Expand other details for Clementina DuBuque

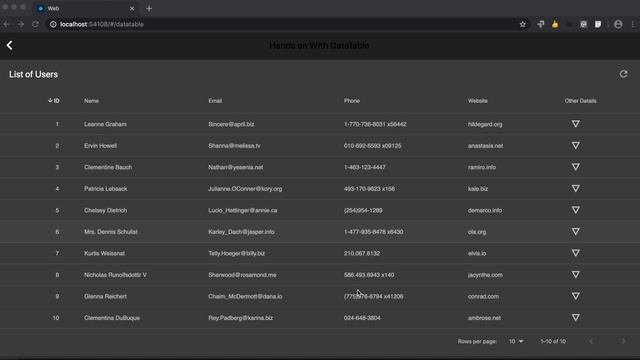(576, 318)
